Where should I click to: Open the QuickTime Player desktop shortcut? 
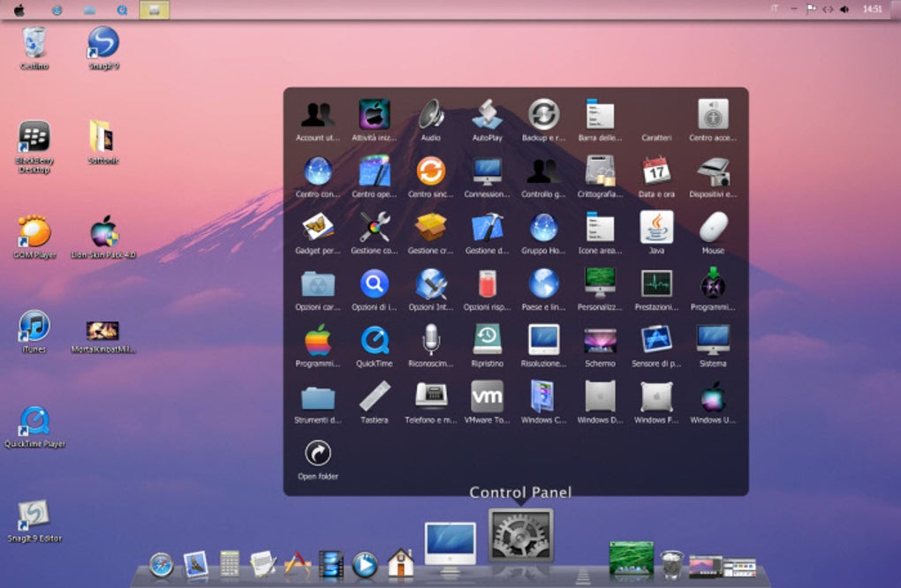click(x=34, y=427)
